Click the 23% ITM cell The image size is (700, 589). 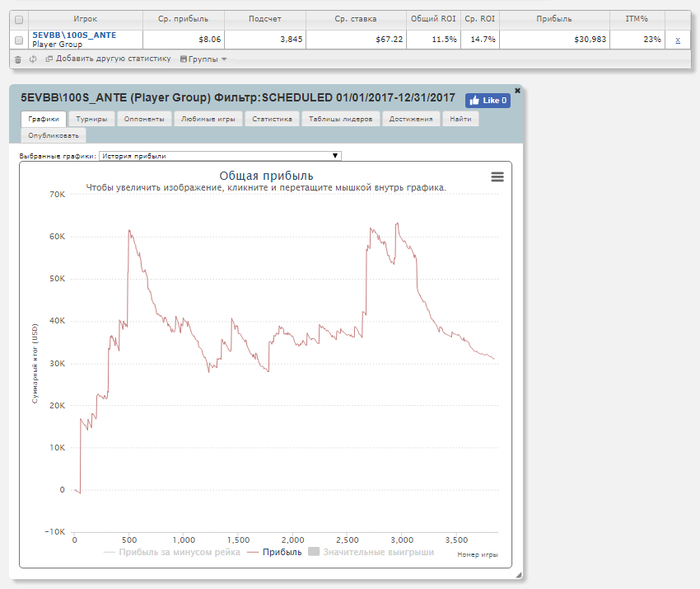click(x=637, y=39)
